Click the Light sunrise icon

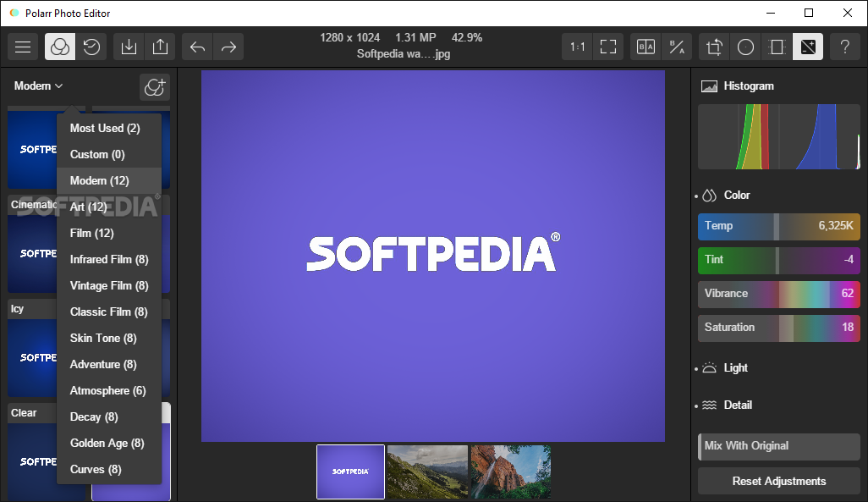tap(709, 368)
